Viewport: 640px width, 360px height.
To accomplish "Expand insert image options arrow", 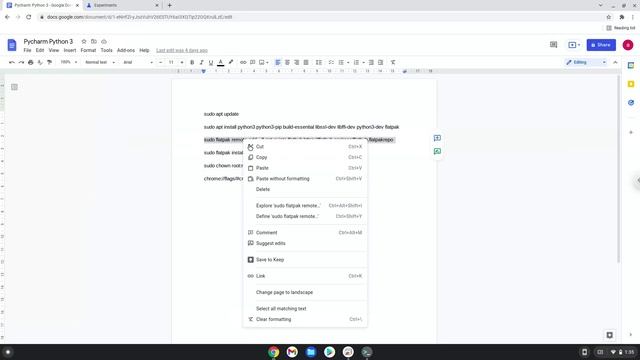I will [x=267, y=62].
